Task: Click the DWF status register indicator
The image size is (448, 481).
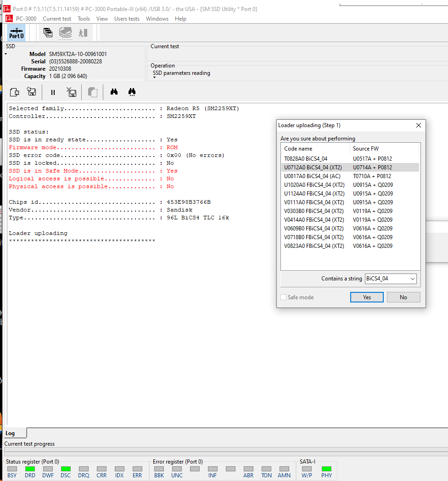Action: (x=48, y=469)
